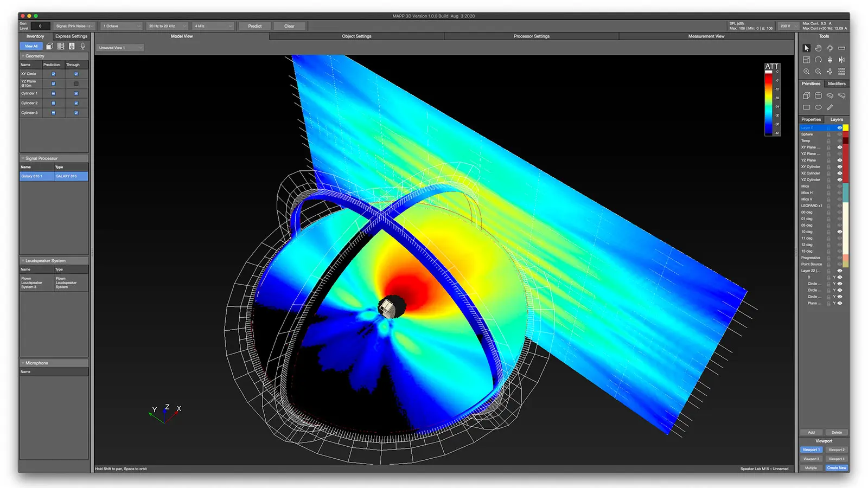Open the microphone inventory filter icon

82,46
